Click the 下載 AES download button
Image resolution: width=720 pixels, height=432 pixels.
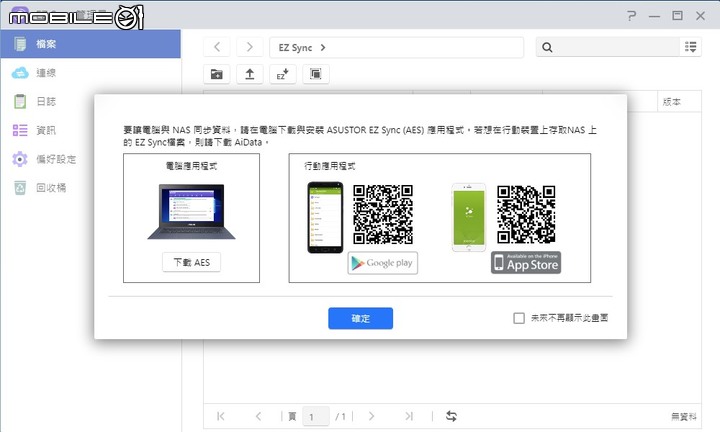point(191,262)
